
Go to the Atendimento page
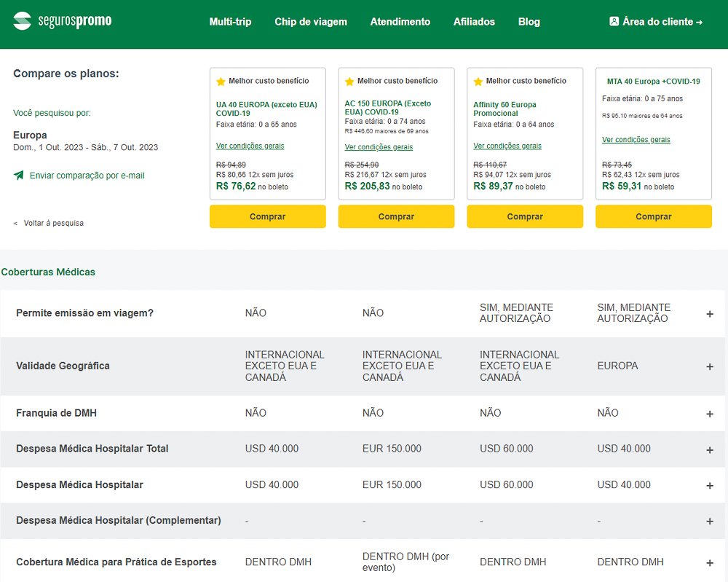(400, 22)
